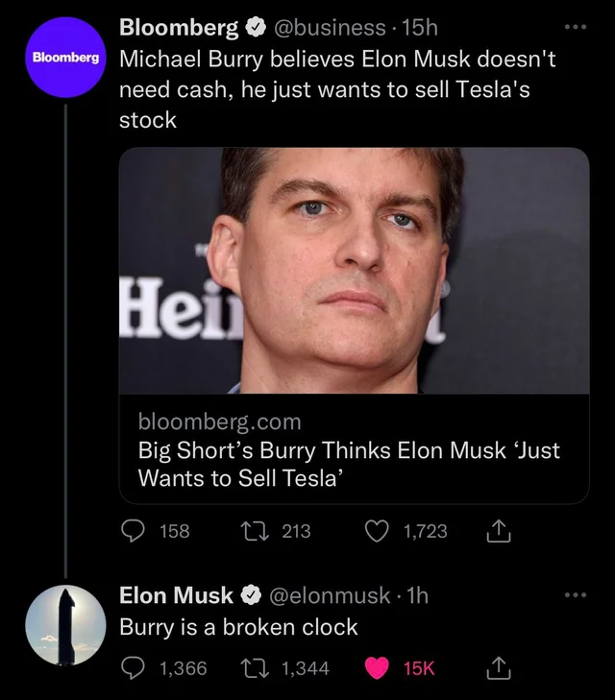Open Big Short's Burry article headline
Image resolution: width=615 pixels, height=700 pixels.
click(348, 463)
